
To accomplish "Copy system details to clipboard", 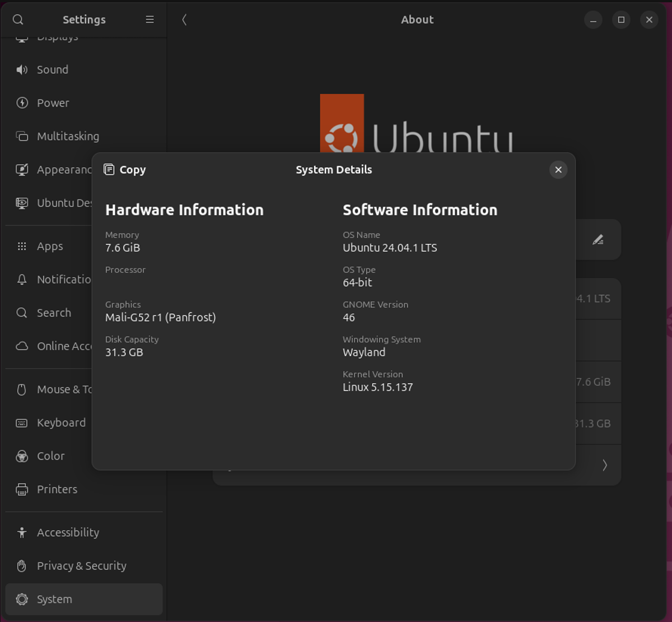I will click(125, 170).
